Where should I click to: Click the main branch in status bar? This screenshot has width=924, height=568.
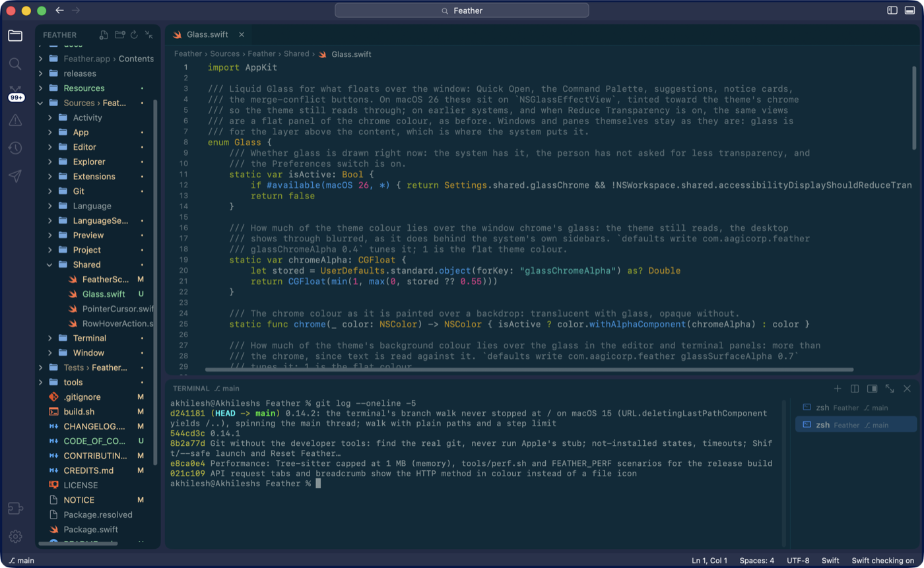[22, 561]
